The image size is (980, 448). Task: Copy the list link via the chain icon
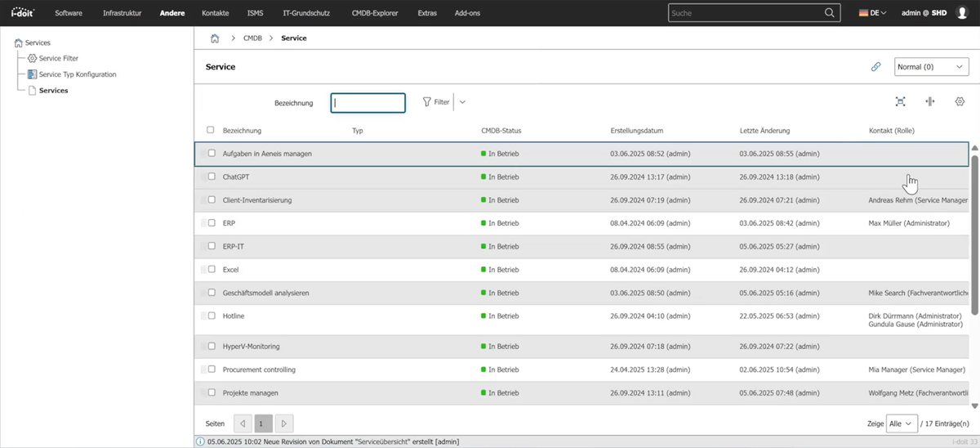click(875, 67)
